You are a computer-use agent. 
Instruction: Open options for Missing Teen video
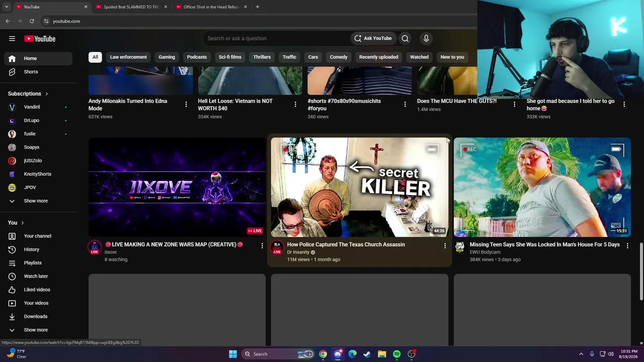(x=627, y=245)
